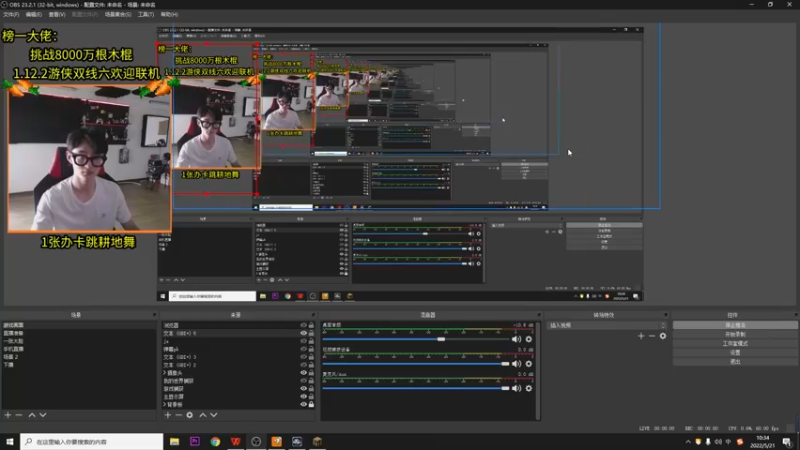
Task: Open settings gear for the microphone channel
Action: coord(528,387)
